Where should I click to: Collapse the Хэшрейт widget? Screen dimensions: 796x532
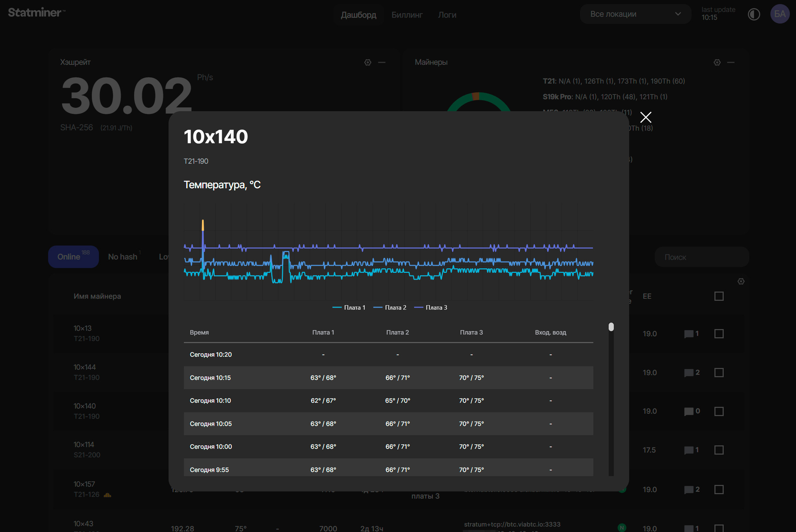pyautogui.click(x=382, y=62)
